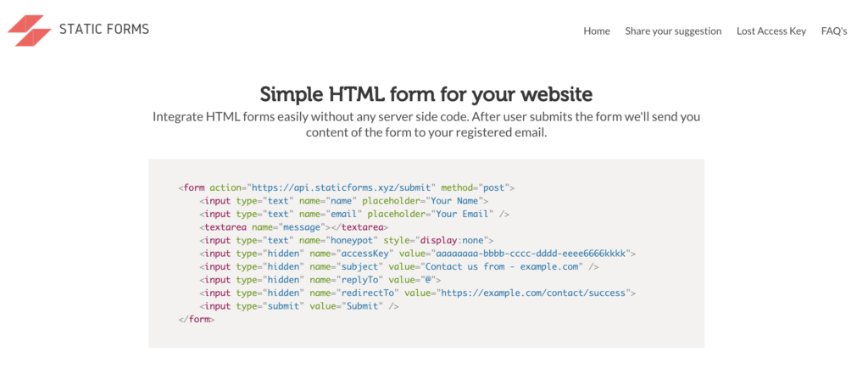This screenshot has width=868, height=391.
Task: Open the Lost Access Key page
Action: [x=771, y=31]
